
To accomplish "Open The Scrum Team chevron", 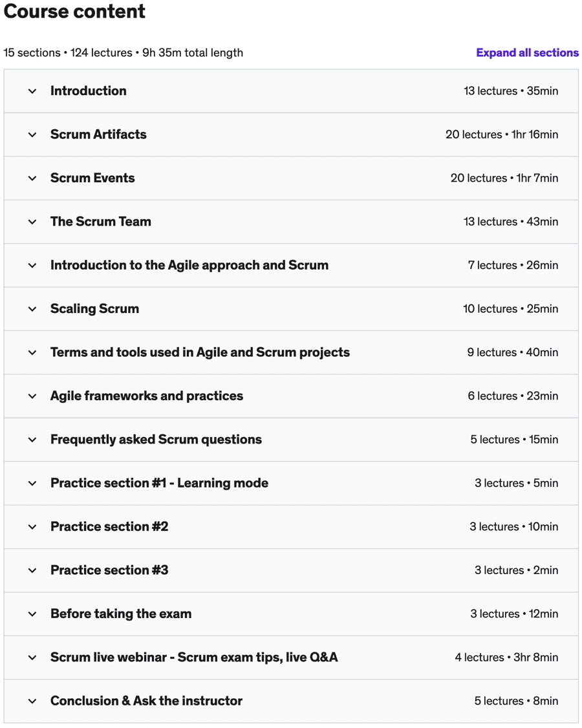I will tap(32, 222).
